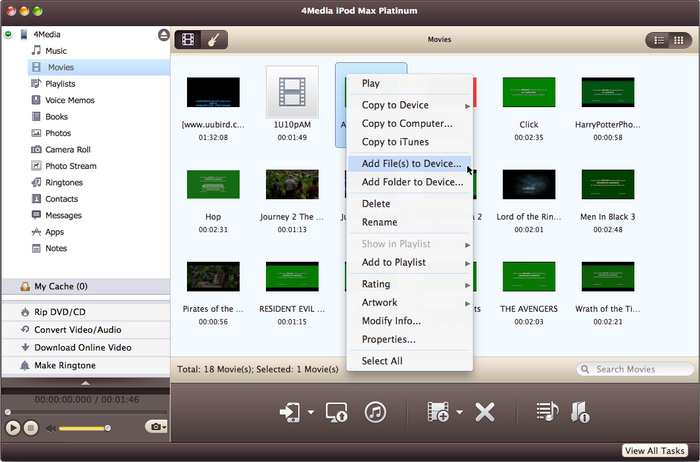Screen dimensions: 700x462
Task: Click the snapshot camera icon
Action: click(x=155, y=427)
